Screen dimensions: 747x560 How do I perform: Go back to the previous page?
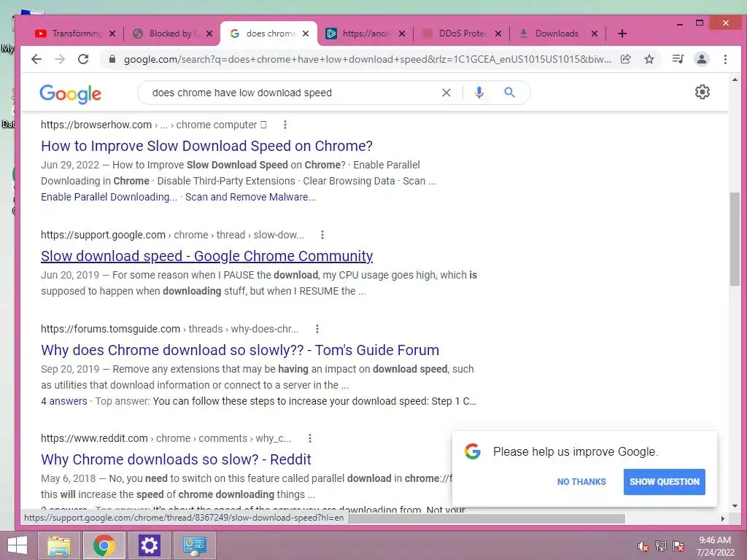36,59
